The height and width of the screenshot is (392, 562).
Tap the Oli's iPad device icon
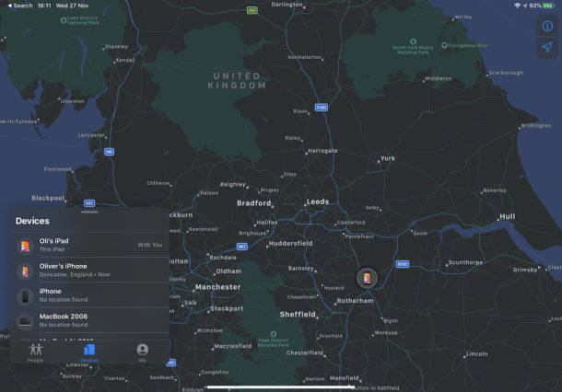tap(24, 245)
